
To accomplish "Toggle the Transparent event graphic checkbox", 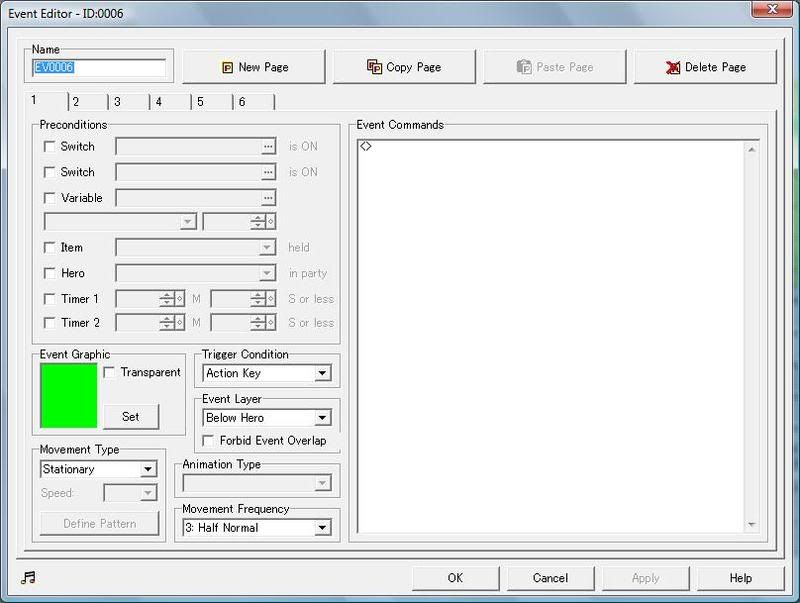I will click(x=109, y=372).
